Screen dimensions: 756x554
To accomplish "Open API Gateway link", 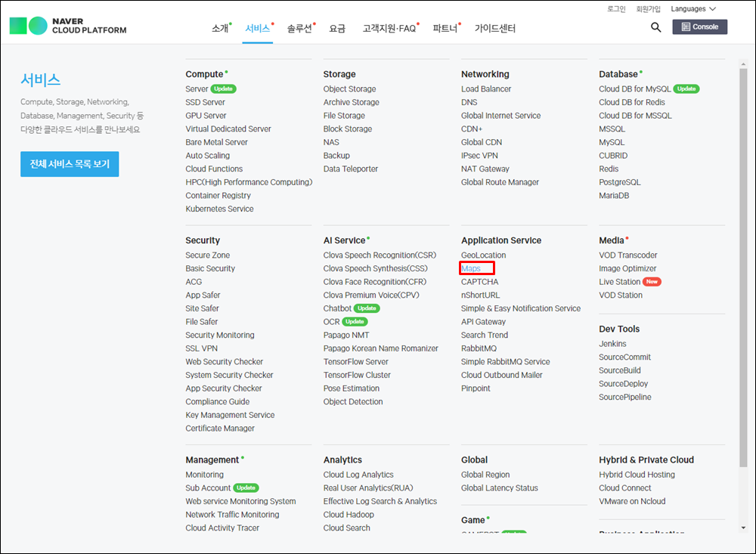I will [483, 322].
